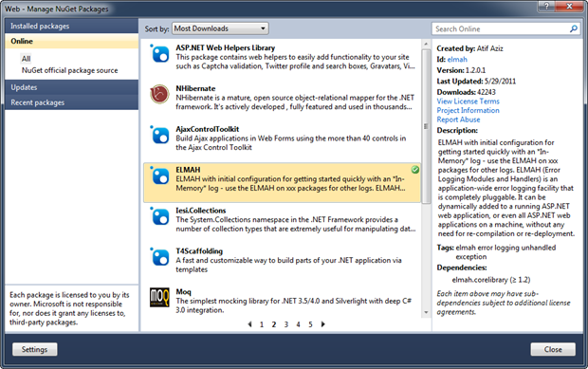Open the Installed packages section
This screenshot has width=588, height=369.
tap(72, 26)
